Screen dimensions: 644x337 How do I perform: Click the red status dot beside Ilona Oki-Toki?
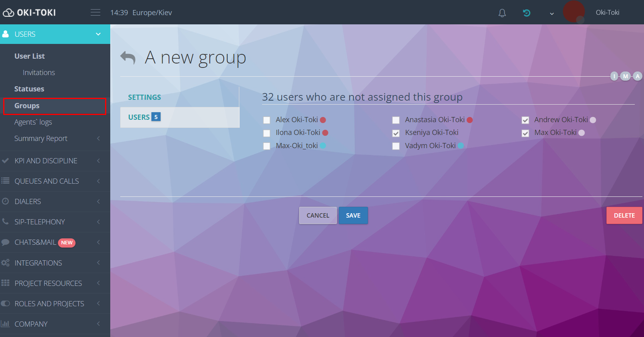(325, 133)
